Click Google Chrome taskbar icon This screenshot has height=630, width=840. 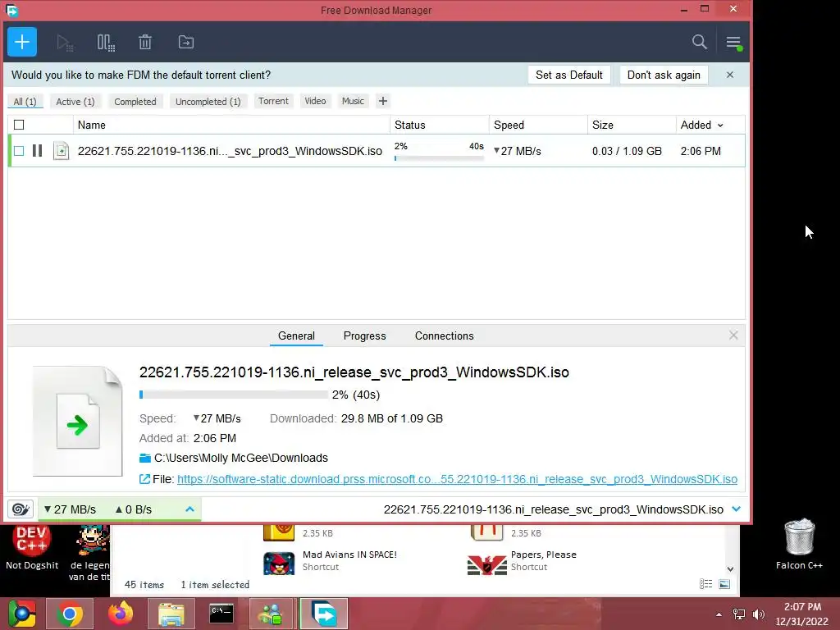click(x=70, y=614)
